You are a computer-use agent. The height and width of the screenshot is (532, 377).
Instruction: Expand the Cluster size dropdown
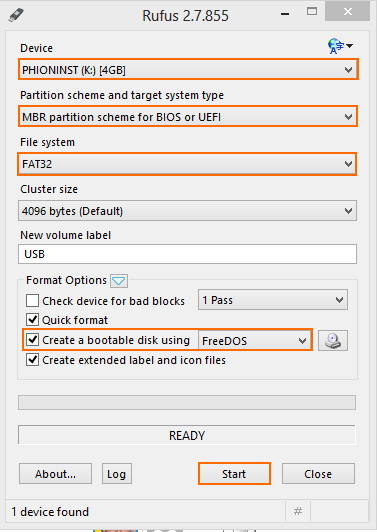tap(187, 211)
